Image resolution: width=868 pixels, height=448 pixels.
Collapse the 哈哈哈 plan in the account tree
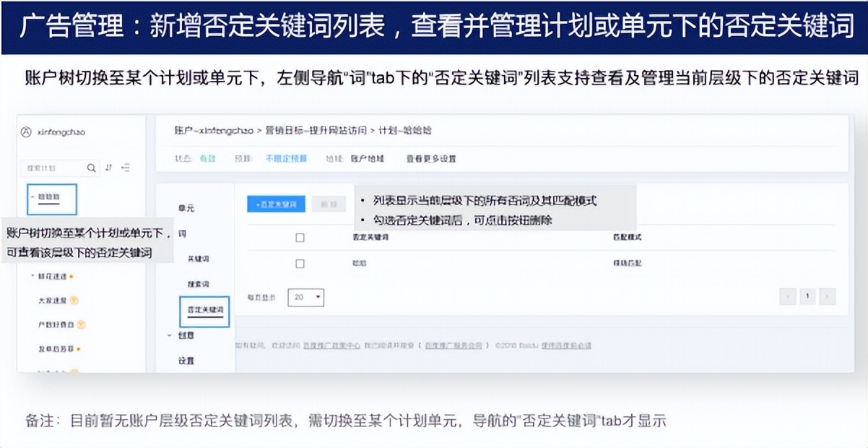pos(32,196)
